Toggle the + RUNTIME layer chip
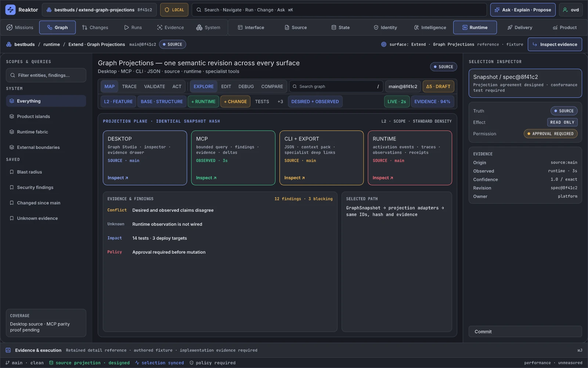The image size is (588, 368). click(x=203, y=102)
